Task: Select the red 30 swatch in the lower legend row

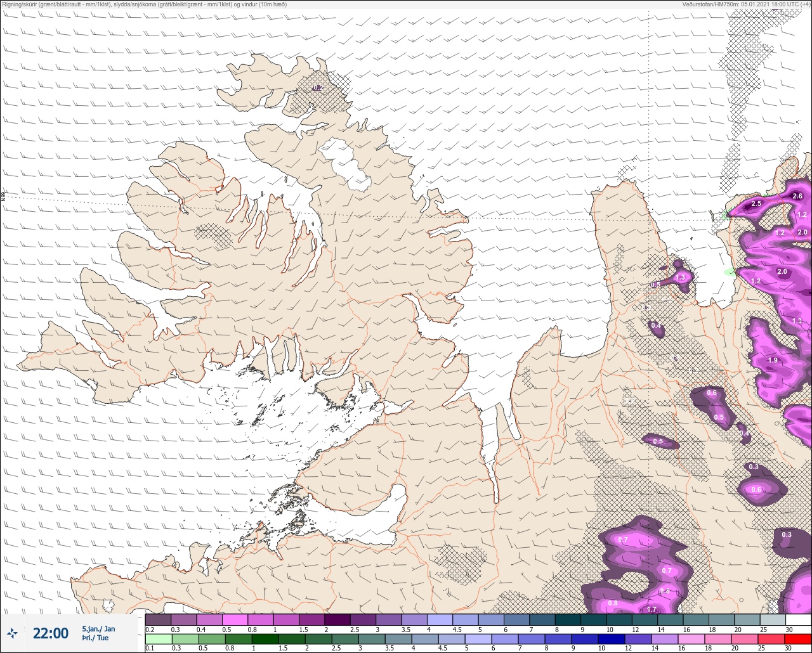Action: (x=798, y=638)
